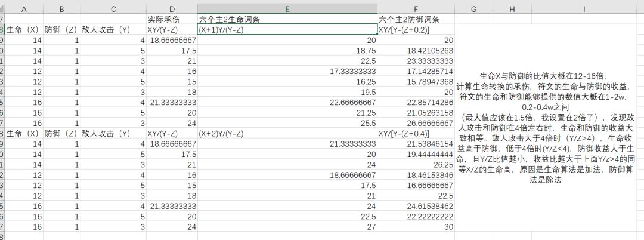The image size is (644, 240).
Task: Click the XY/(Y-Z) cell directly below 实际承伤
Action: (172, 30)
